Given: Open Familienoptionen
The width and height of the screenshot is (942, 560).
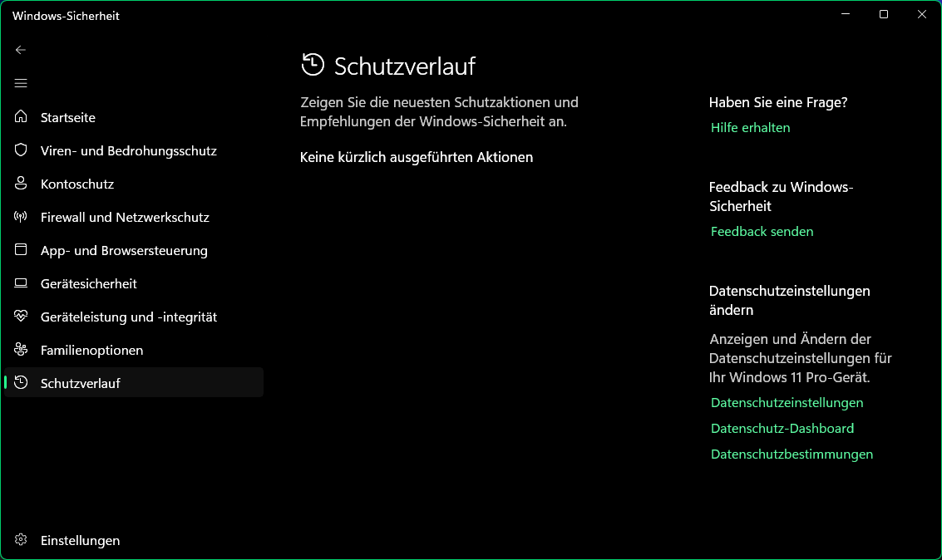Looking at the screenshot, I should (133, 350).
